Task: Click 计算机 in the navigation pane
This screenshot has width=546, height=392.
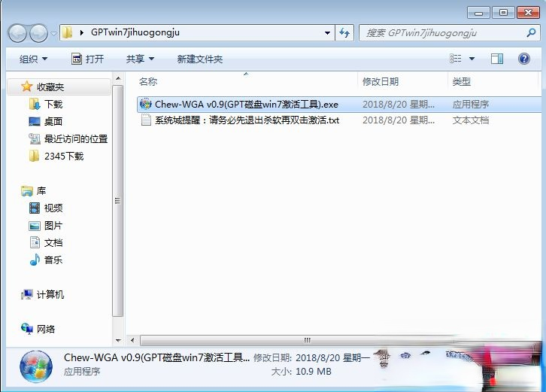Action: point(50,294)
